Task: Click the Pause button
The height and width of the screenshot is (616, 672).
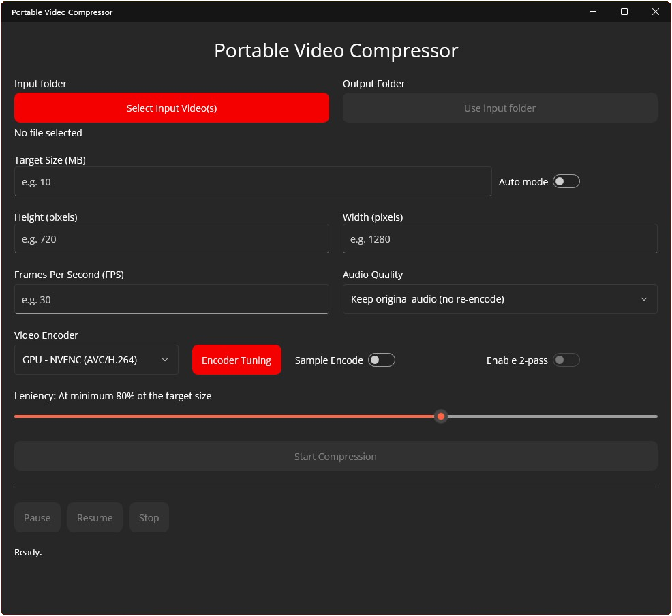Action: click(37, 517)
